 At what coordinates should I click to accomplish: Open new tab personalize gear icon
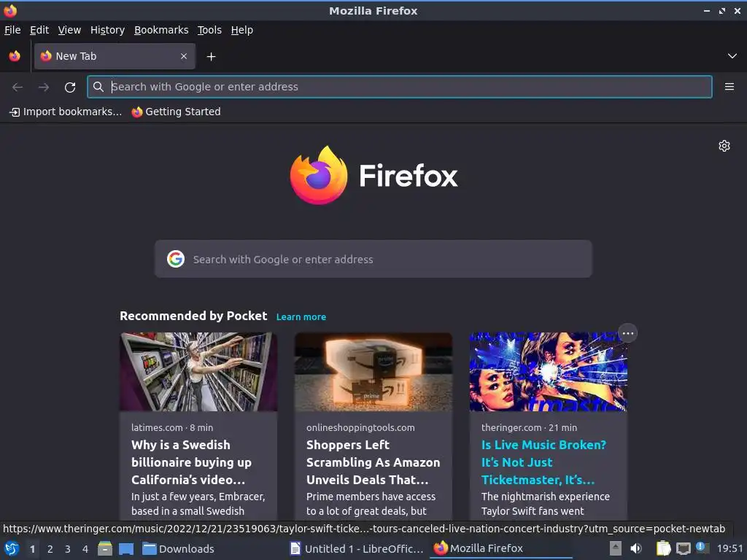pyautogui.click(x=724, y=146)
